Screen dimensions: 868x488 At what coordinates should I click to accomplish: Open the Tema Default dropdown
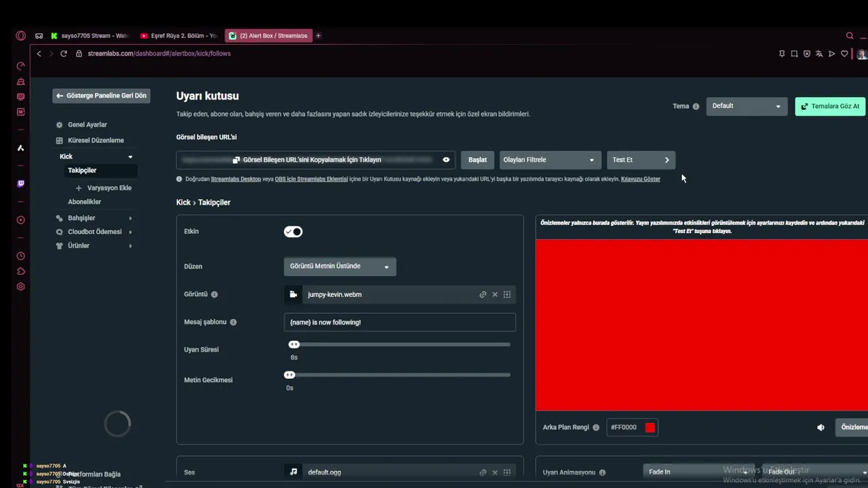(x=747, y=106)
